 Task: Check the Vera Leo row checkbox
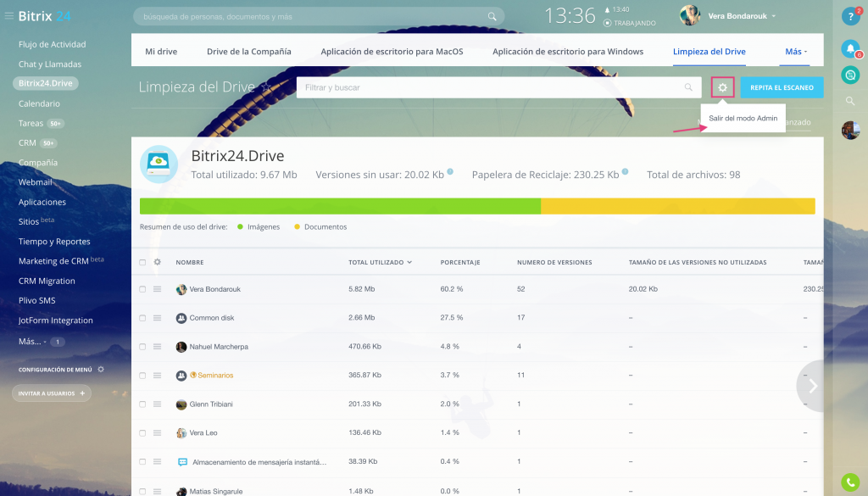(142, 433)
